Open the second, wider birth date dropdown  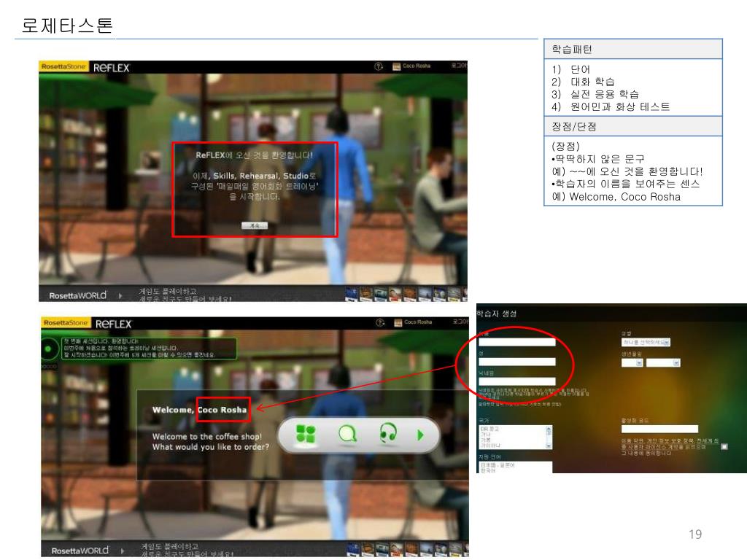(x=662, y=363)
